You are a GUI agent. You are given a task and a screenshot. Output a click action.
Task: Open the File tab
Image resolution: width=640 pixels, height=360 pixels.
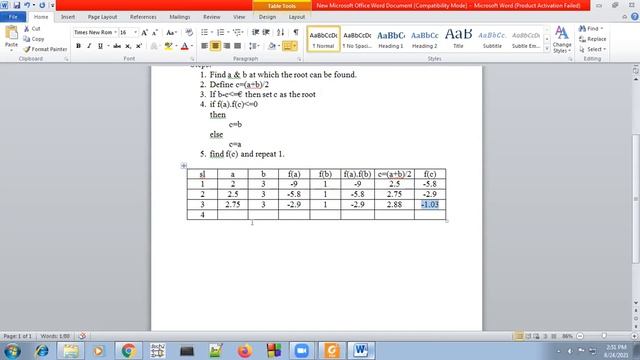(13, 17)
